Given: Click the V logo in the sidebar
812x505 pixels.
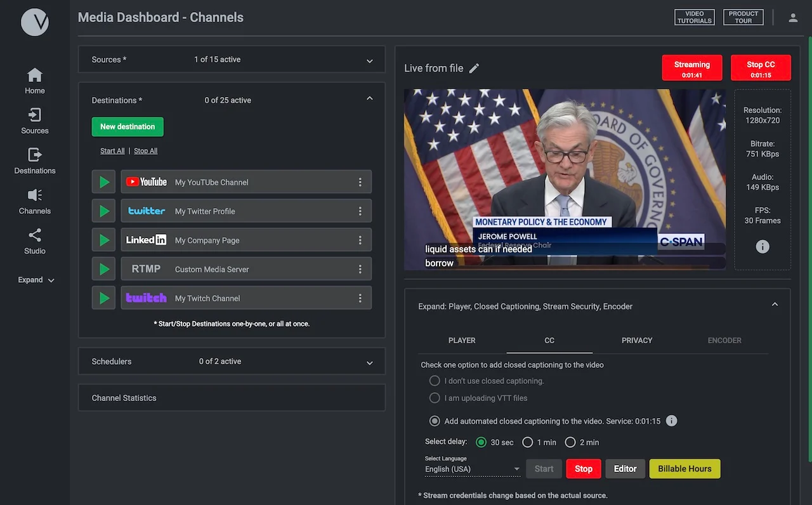Looking at the screenshot, I should pyautogui.click(x=34, y=22).
